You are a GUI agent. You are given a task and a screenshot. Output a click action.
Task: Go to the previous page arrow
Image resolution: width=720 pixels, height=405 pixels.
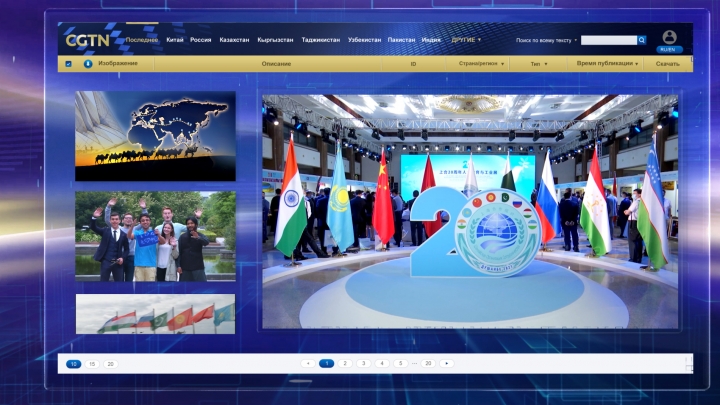(307, 363)
